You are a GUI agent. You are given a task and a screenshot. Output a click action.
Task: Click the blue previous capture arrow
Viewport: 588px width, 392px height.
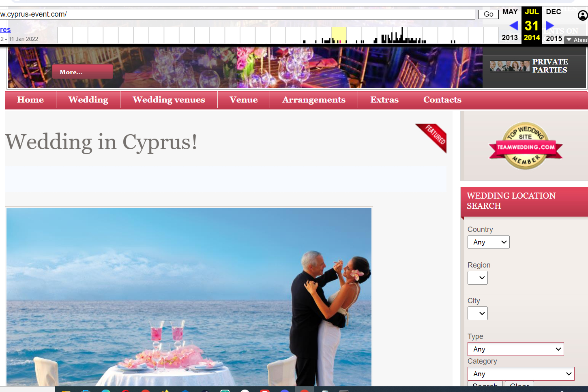pos(513,26)
